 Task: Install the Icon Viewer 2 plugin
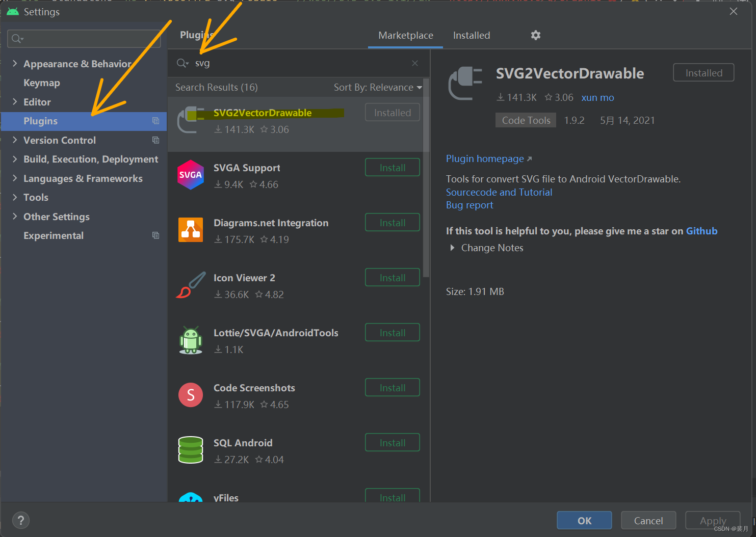pos(393,278)
